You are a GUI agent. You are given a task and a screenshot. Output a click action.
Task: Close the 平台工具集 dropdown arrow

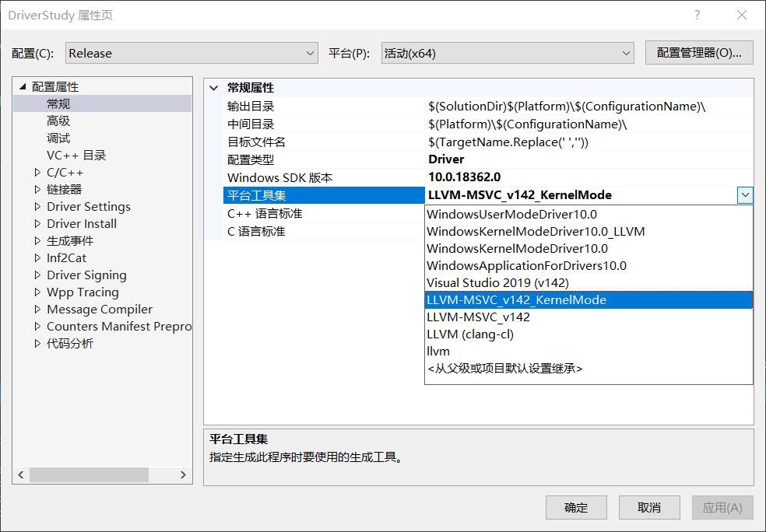(x=745, y=195)
